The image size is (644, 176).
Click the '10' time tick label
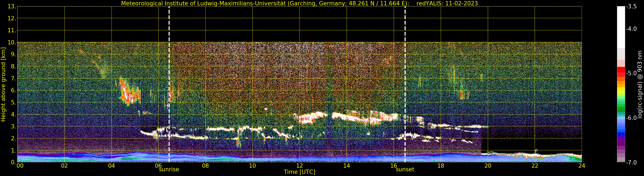point(252,166)
